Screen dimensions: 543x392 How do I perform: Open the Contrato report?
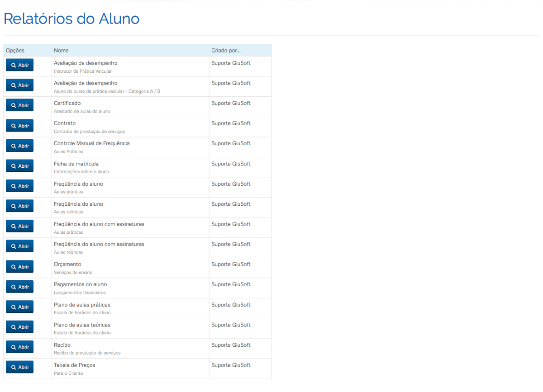click(19, 126)
